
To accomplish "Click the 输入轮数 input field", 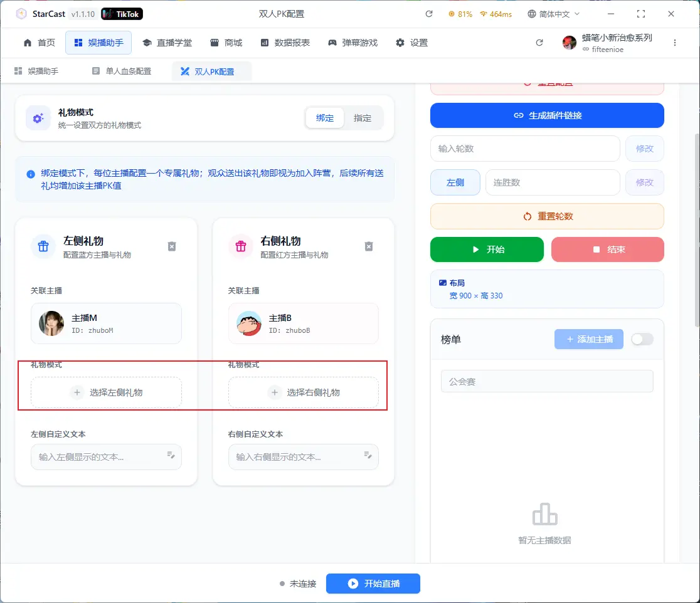I will (x=525, y=149).
